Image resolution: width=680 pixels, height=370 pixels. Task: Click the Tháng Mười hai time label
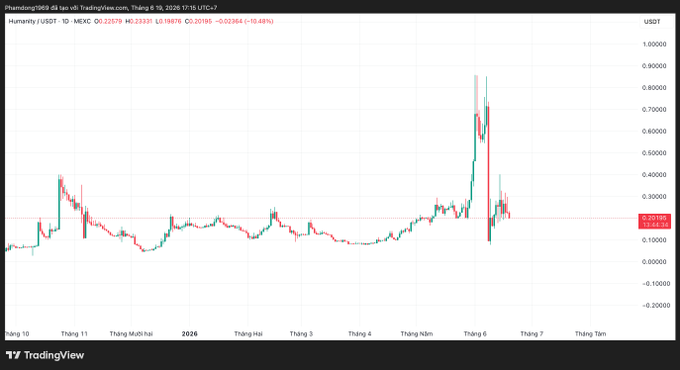point(131,334)
